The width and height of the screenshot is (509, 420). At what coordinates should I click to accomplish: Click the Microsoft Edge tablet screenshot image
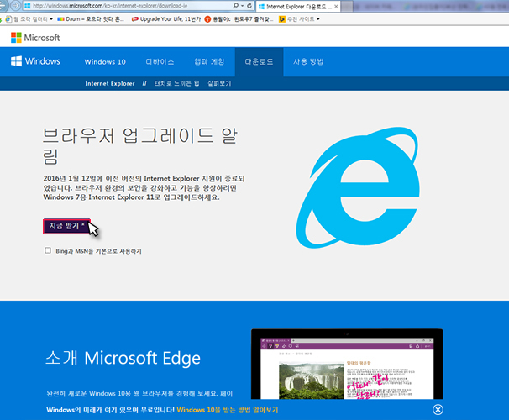[x=347, y=365]
